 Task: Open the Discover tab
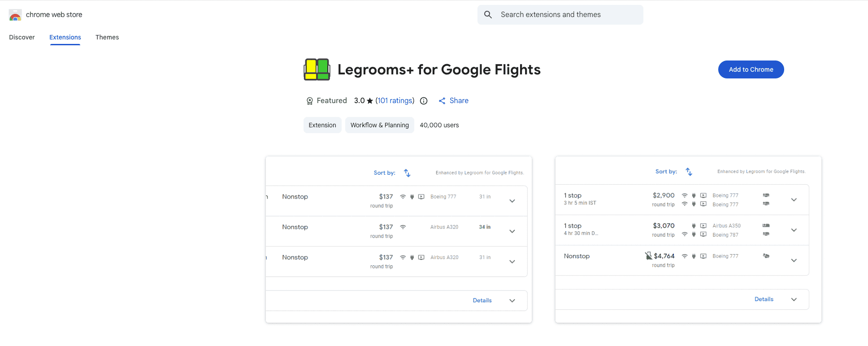(22, 37)
